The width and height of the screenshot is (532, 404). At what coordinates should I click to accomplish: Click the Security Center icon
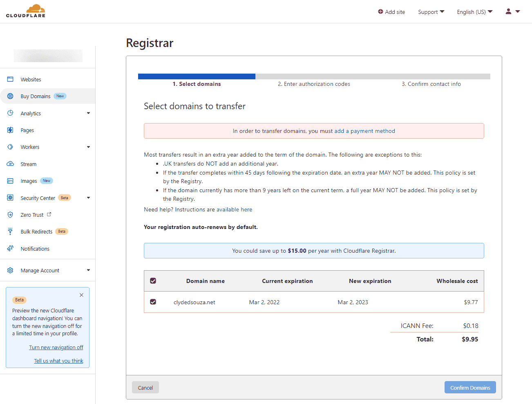[10, 198]
